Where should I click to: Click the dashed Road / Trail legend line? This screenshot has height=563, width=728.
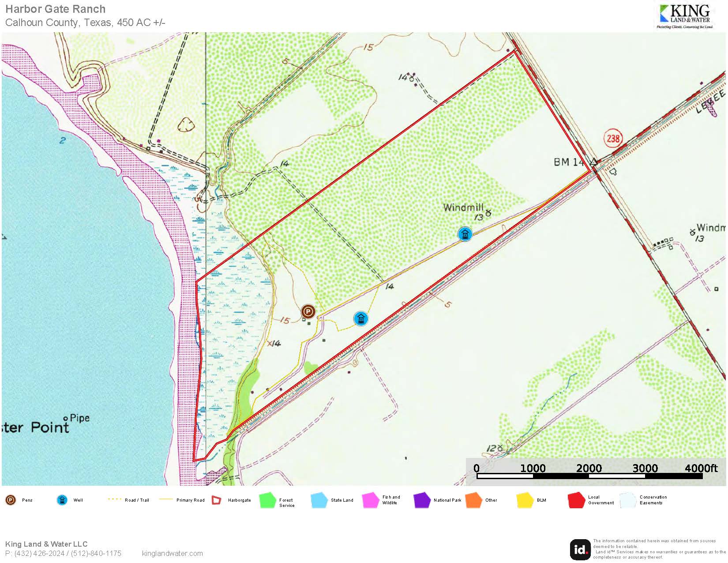point(114,499)
